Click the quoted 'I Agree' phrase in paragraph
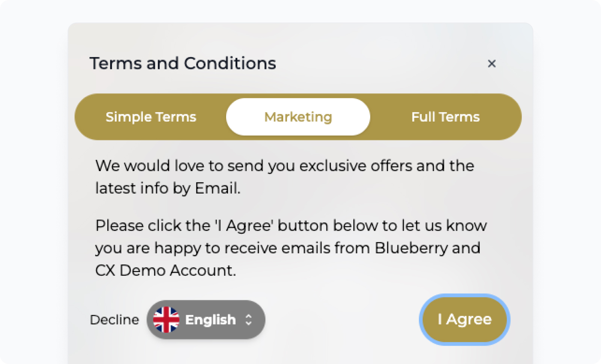 (x=244, y=226)
